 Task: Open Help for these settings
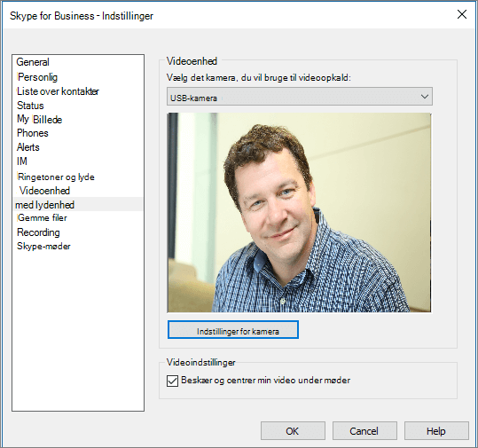[x=436, y=431]
